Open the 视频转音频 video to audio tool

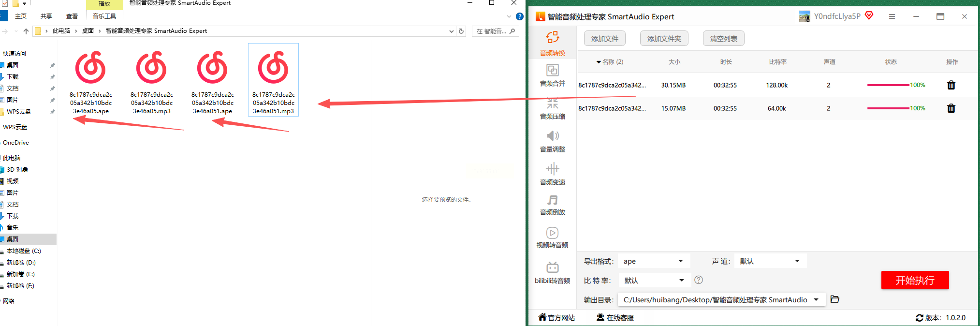[552, 238]
